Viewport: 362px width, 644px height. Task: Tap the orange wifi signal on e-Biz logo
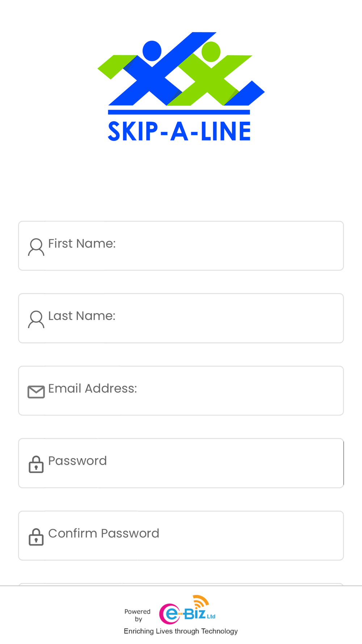201,601
